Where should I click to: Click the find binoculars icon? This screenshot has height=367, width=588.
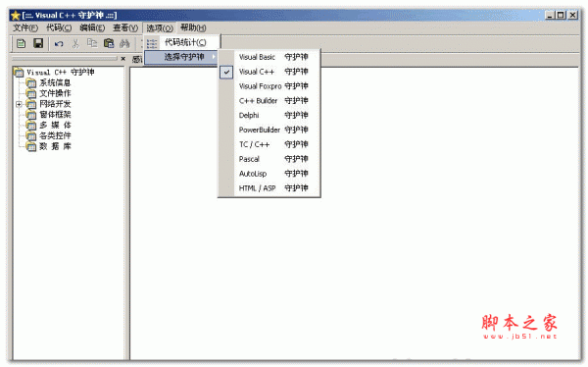click(x=124, y=43)
